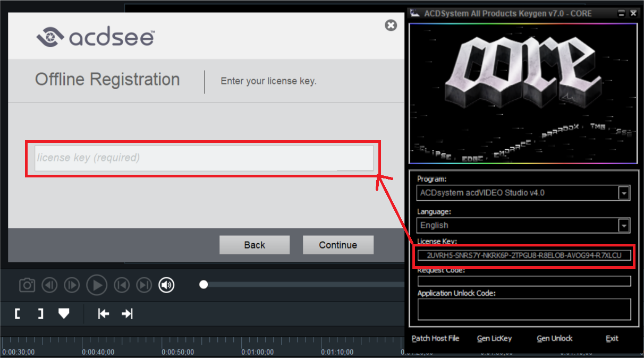Click the playback position slider handle
The width and height of the screenshot is (644, 358).
point(204,285)
